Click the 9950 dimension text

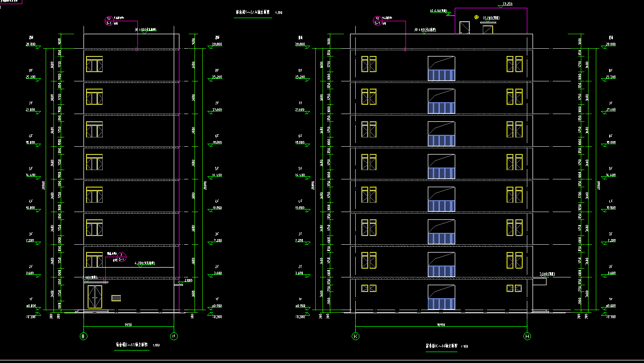point(128,325)
